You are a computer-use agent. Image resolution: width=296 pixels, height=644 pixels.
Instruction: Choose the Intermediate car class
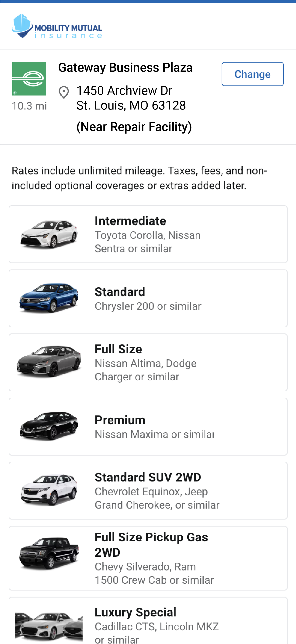coord(148,234)
